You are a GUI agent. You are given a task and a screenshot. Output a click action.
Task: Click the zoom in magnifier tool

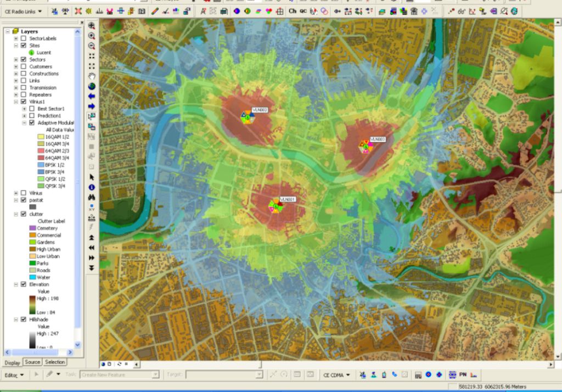point(92,26)
